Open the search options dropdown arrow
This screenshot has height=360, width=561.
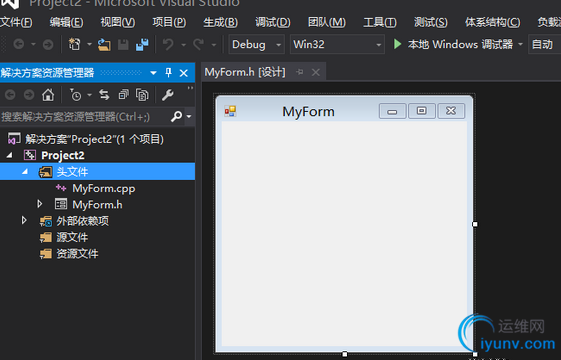pyautogui.click(x=189, y=117)
